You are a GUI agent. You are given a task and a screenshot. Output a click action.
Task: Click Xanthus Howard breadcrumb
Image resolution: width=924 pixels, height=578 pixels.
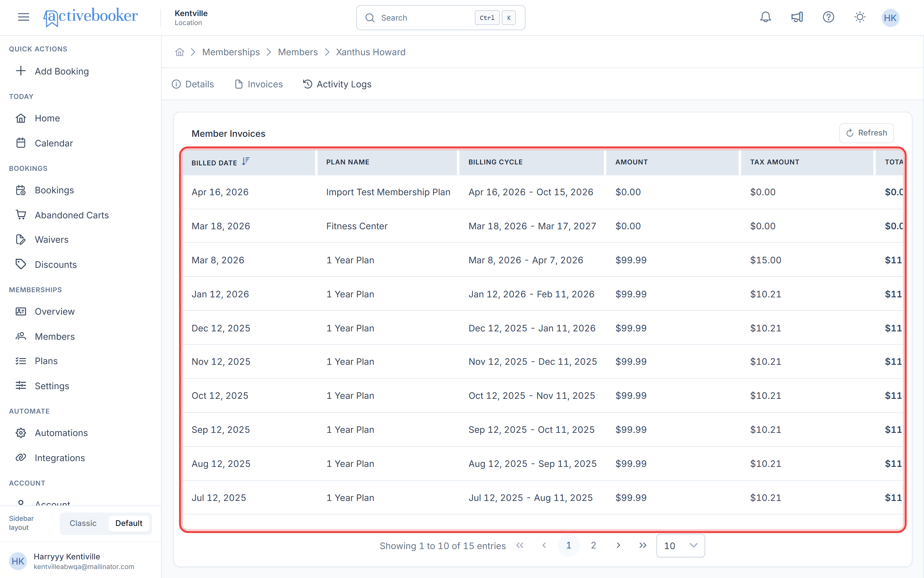pyautogui.click(x=370, y=52)
